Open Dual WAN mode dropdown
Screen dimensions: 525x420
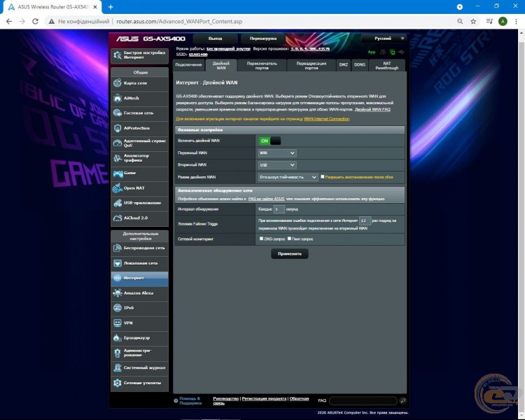point(288,177)
